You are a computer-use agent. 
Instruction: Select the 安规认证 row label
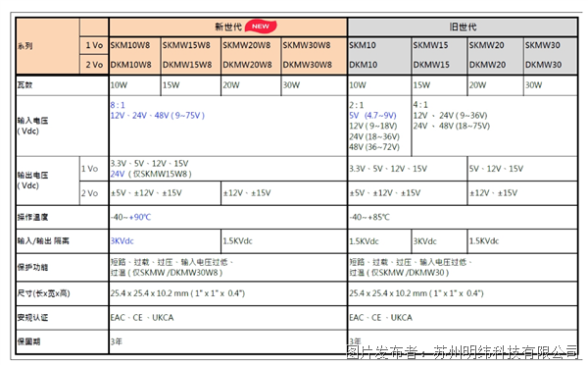click(32, 318)
